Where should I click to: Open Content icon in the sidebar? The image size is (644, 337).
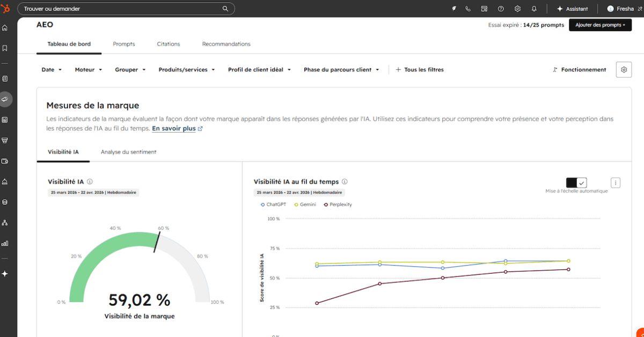click(x=5, y=120)
